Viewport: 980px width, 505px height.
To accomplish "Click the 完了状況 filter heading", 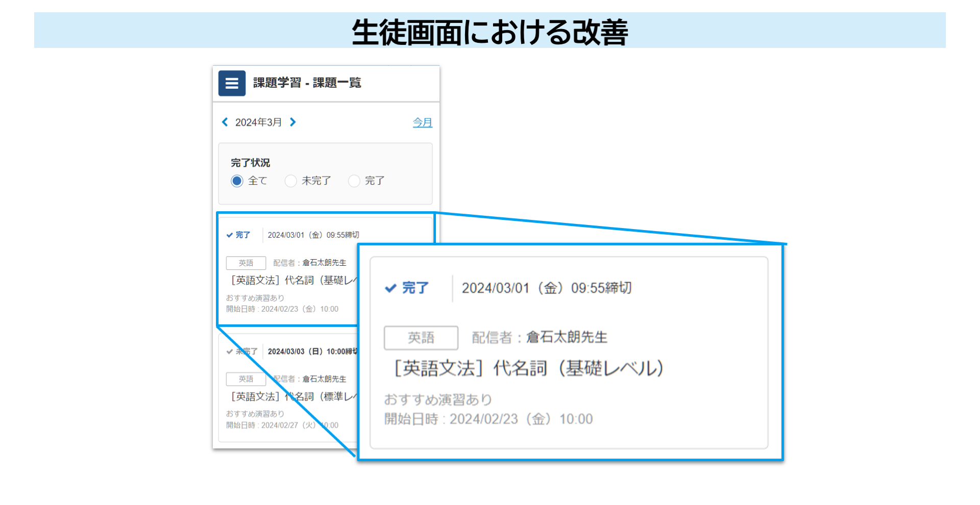I will [x=250, y=163].
